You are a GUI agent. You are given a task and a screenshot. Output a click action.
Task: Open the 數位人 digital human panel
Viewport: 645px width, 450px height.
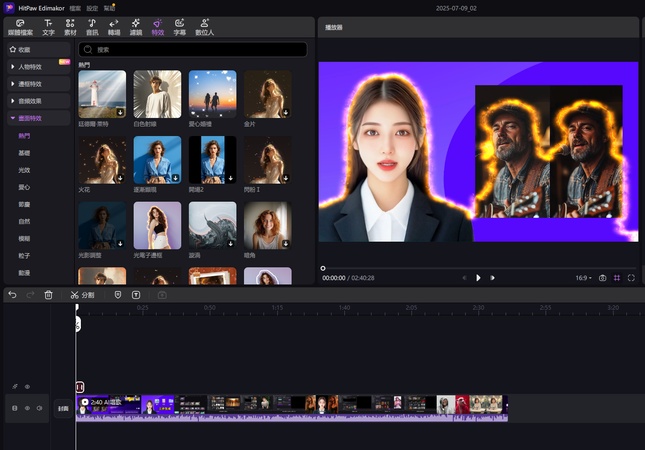[x=204, y=27]
